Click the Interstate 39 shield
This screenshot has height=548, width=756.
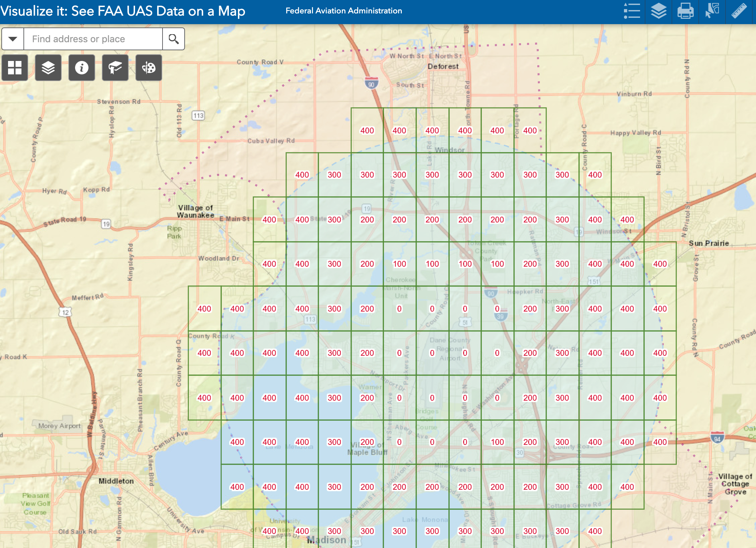pyautogui.click(x=500, y=315)
